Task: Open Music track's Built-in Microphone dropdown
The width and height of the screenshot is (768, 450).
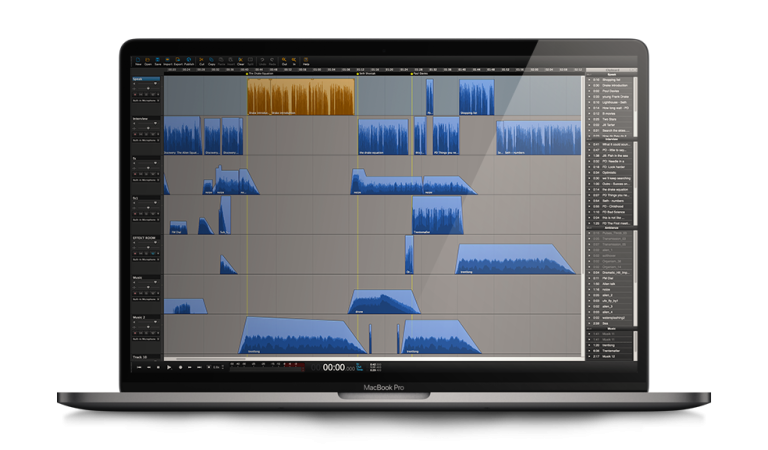Action: tap(144, 299)
